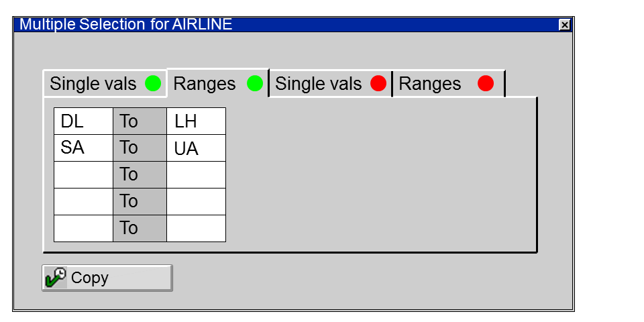Close the Multiple Selection for AIRLINE dialog
644x322 pixels.
click(x=565, y=25)
